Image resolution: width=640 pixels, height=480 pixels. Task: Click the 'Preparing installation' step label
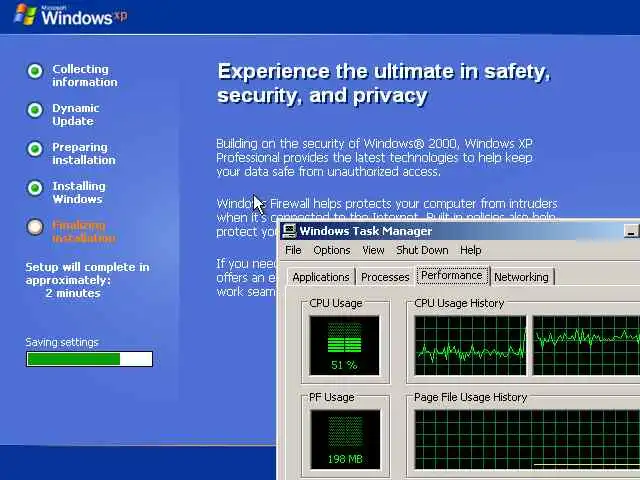click(84, 153)
